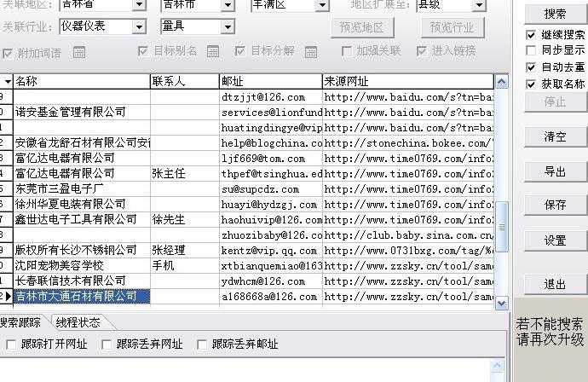Enable 跟踪丢弃邮址 checkbox
Viewport: 588px width, 382px height.
[x=202, y=344]
